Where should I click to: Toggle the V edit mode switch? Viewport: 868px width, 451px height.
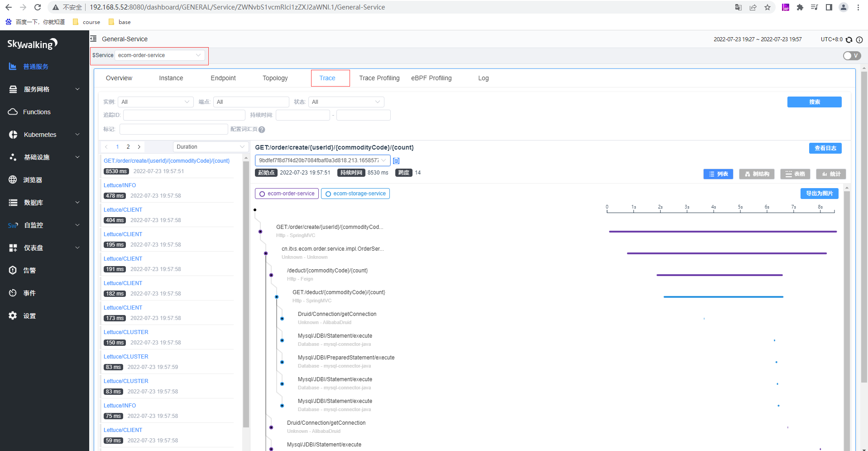click(852, 56)
